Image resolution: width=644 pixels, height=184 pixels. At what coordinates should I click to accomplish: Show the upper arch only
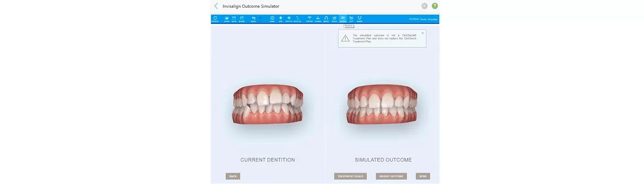[309, 19]
